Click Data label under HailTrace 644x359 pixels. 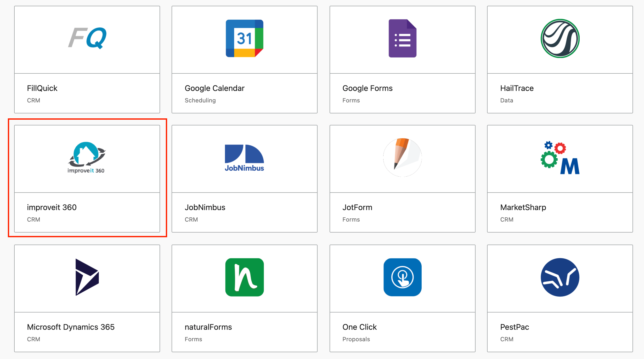pyautogui.click(x=507, y=100)
